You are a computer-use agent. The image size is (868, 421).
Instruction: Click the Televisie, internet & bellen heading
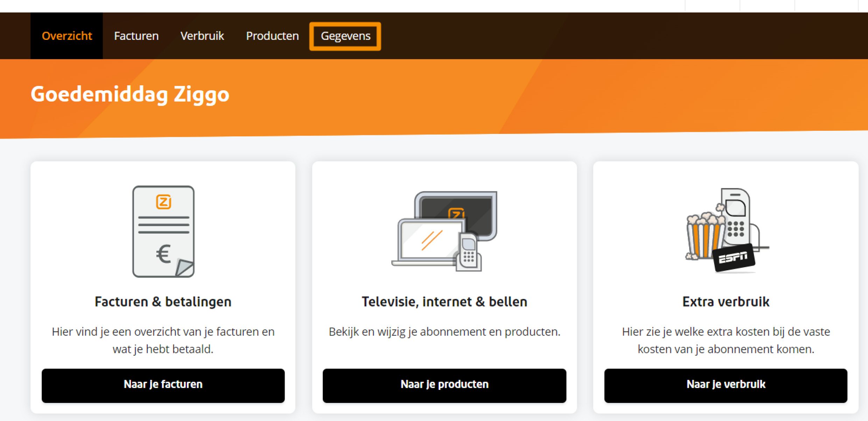[x=444, y=301]
